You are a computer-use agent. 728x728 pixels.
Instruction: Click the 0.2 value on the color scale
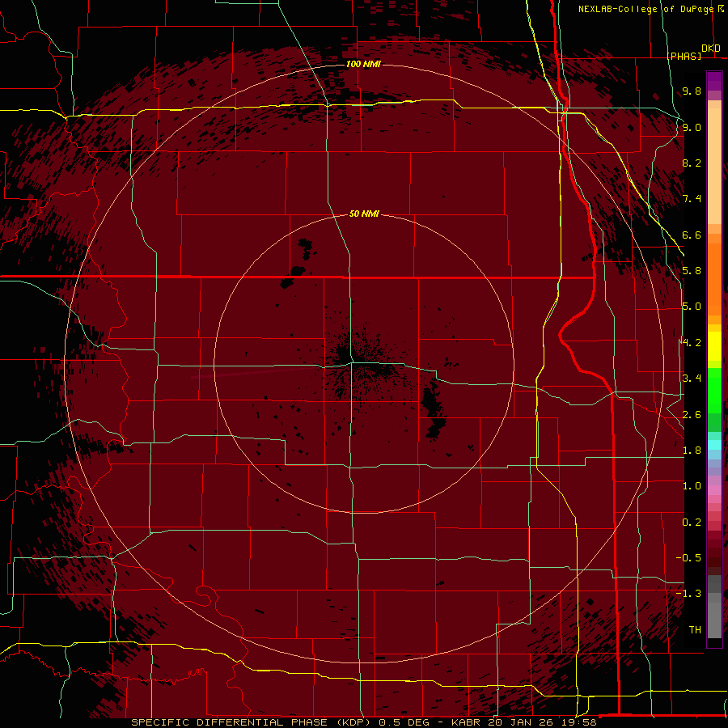pyautogui.click(x=692, y=523)
